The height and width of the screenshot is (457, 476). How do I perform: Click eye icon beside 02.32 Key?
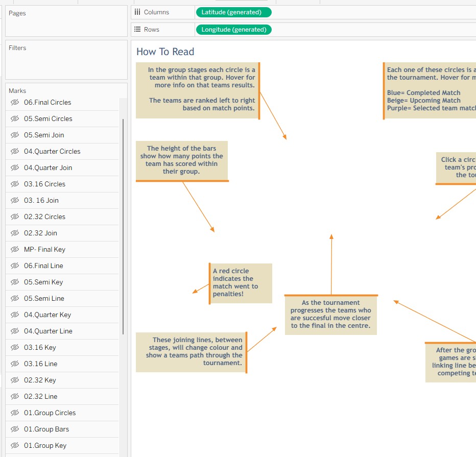[15, 380]
